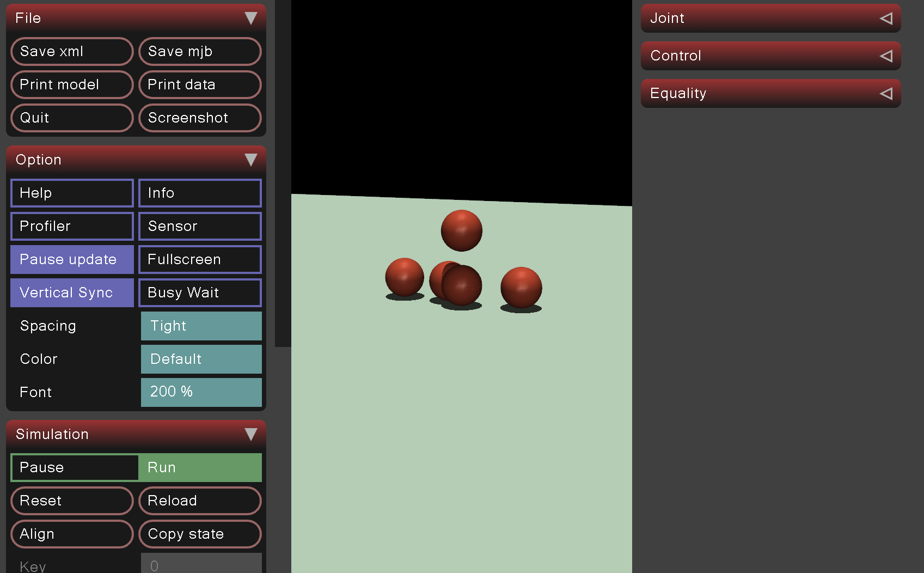Image resolution: width=924 pixels, height=573 pixels.
Task: Expand the Joint panel arrow
Action: (x=886, y=19)
